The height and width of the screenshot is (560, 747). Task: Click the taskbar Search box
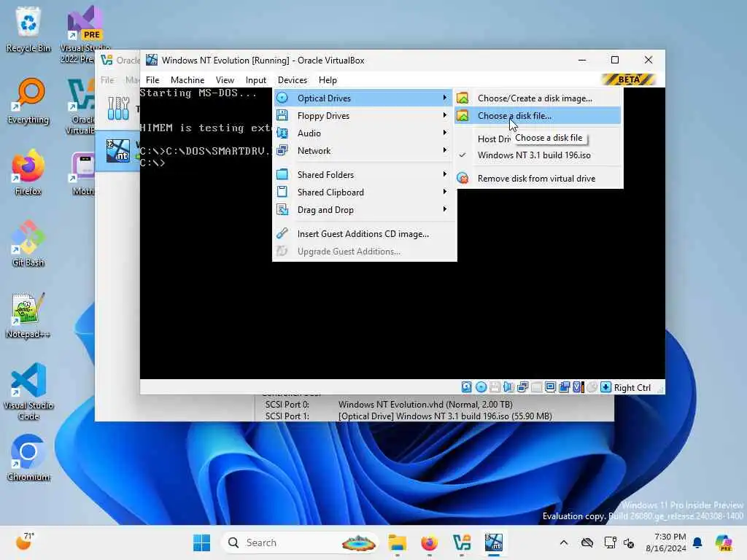[301, 542]
